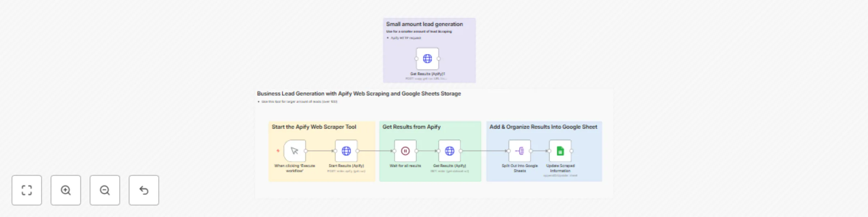Click the Apify HTTP request bullet text
The image size is (868, 217).
pos(406,38)
